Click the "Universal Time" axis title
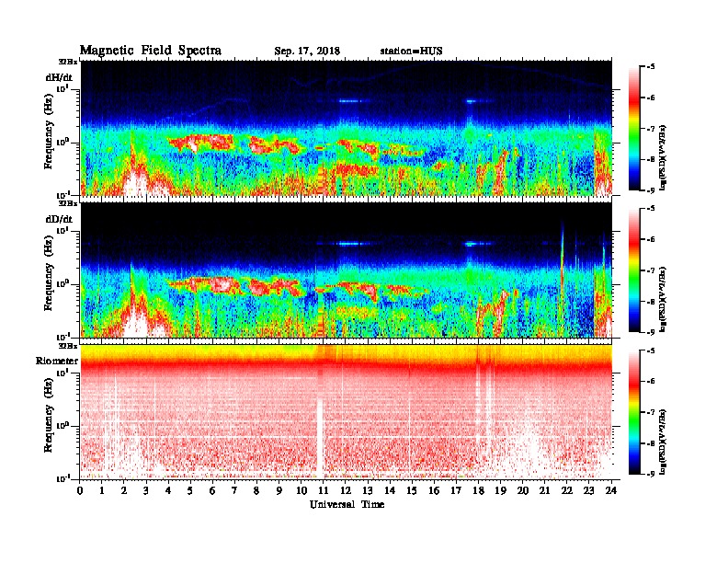Viewport: 728px width, 563px height. tap(347, 504)
